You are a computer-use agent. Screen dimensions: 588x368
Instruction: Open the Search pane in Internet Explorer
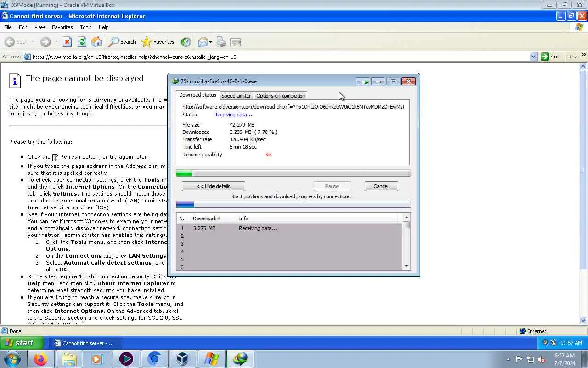click(122, 42)
